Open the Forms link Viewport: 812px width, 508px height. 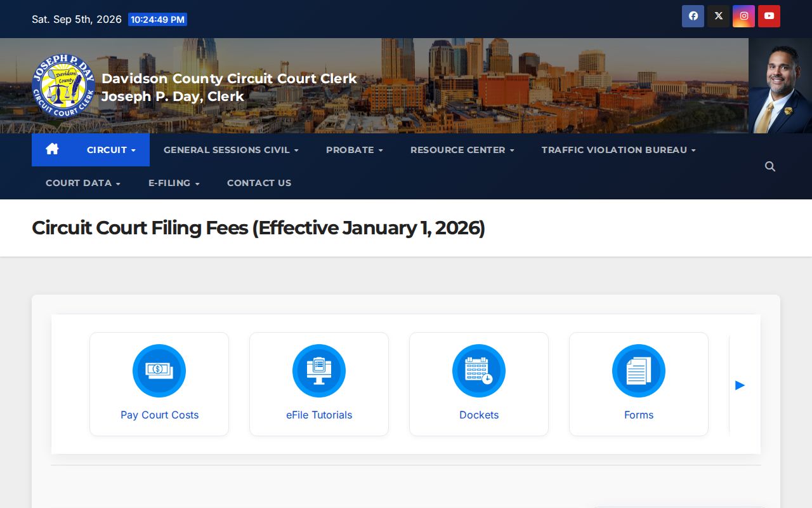639,415
